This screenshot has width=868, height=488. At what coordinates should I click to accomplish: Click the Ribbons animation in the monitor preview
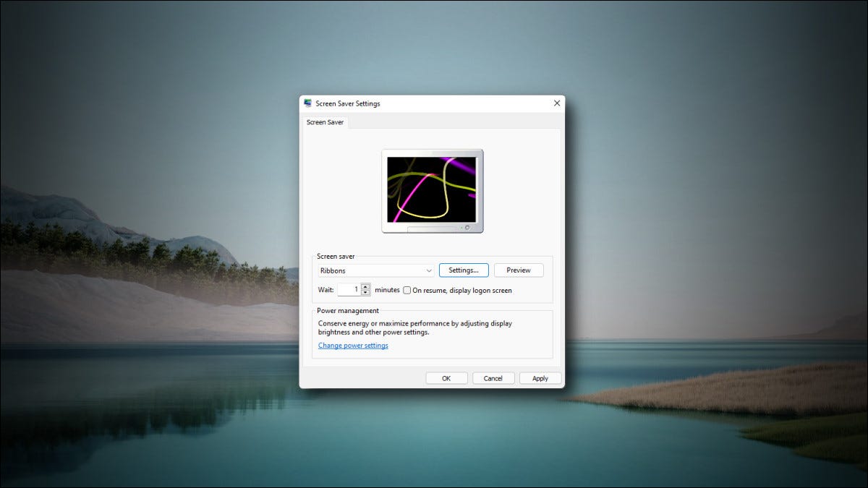click(x=432, y=189)
